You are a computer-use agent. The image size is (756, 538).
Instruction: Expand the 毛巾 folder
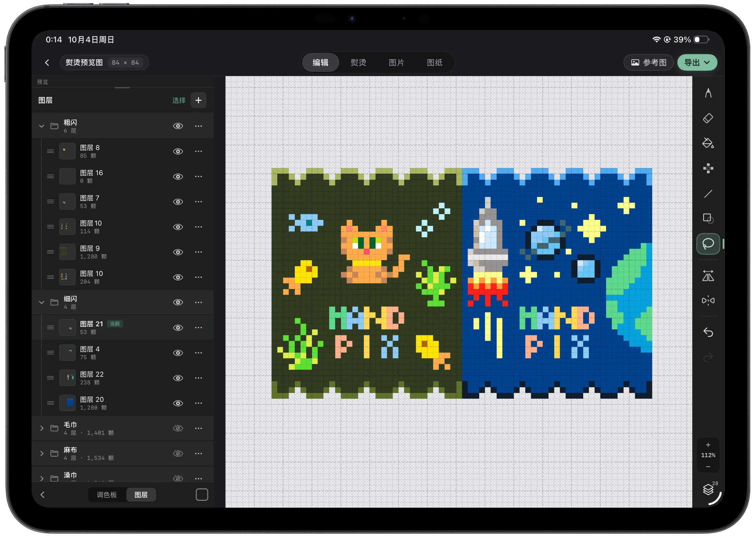41,428
